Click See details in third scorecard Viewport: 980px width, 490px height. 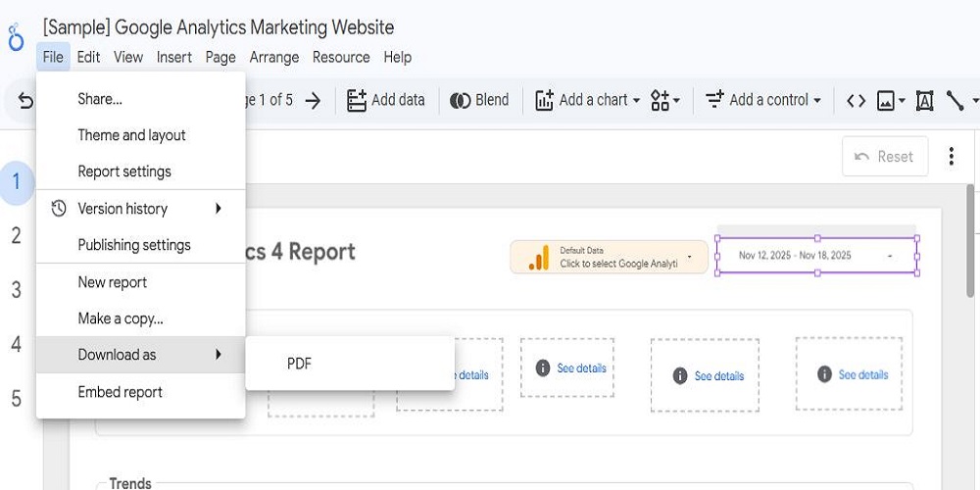[x=581, y=368]
